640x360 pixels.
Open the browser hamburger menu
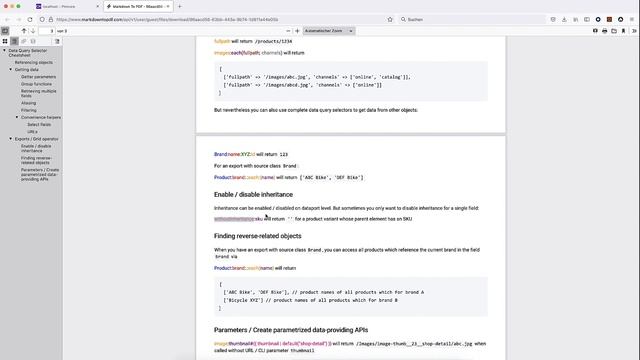tap(632, 19)
